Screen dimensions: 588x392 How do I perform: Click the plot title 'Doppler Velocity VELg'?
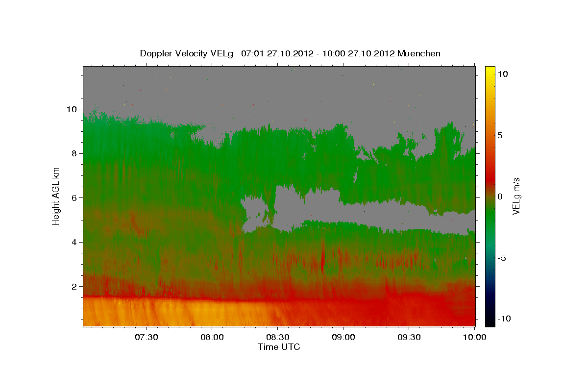click(x=188, y=53)
